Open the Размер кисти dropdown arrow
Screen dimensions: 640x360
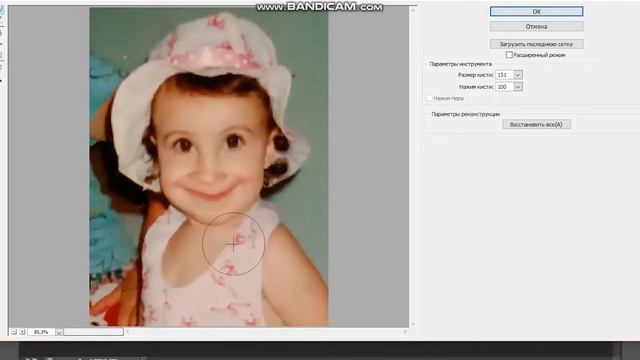pos(518,75)
